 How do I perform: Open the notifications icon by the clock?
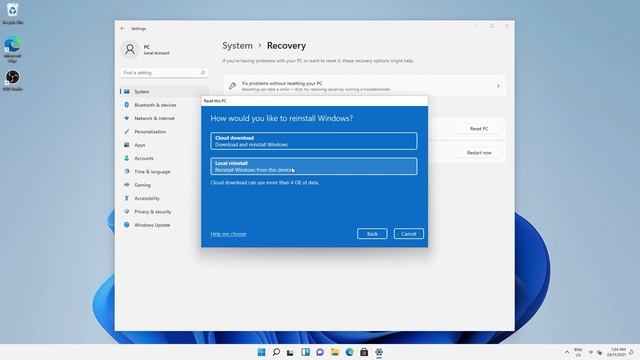coord(631,352)
